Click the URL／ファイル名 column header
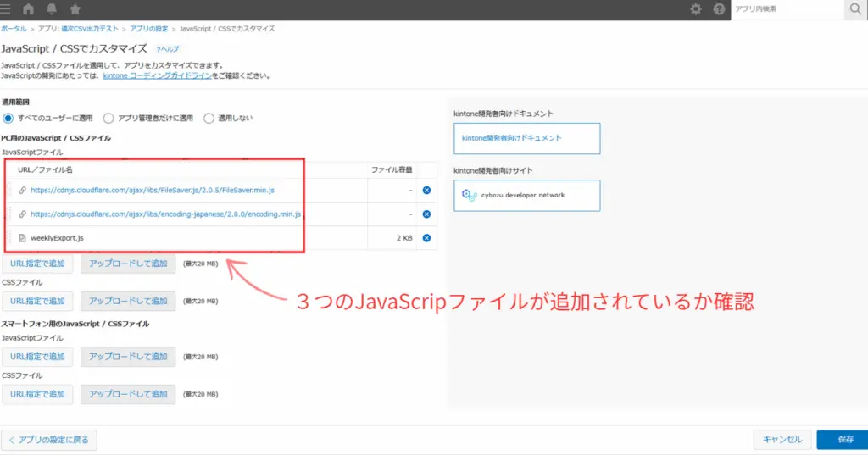The height and width of the screenshot is (455, 868). pos(45,170)
